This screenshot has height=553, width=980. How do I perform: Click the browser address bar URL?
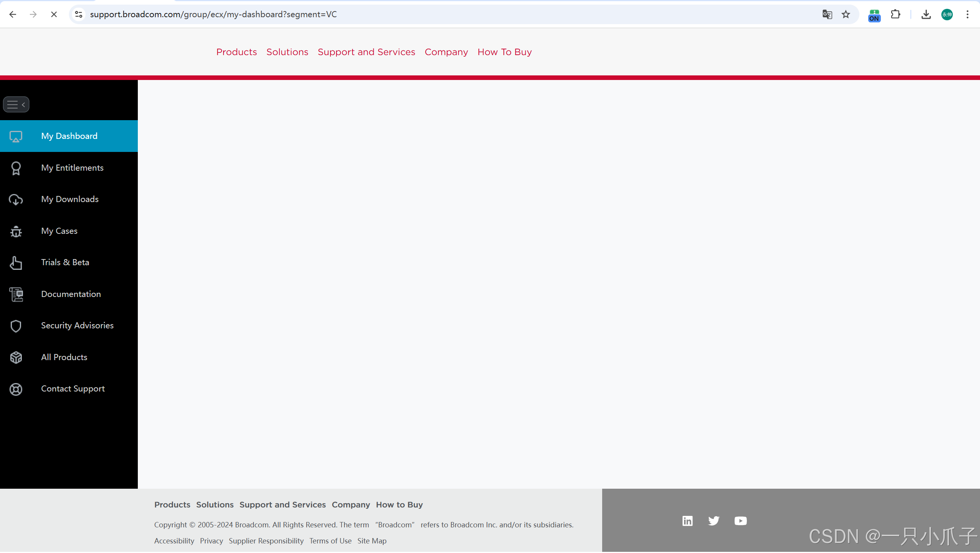[213, 15]
